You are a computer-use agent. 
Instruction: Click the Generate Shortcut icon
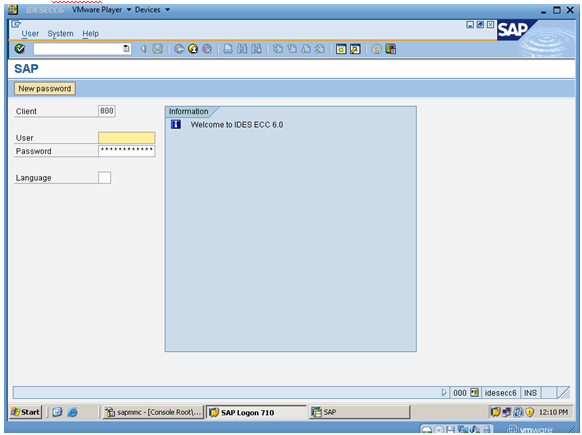click(355, 49)
